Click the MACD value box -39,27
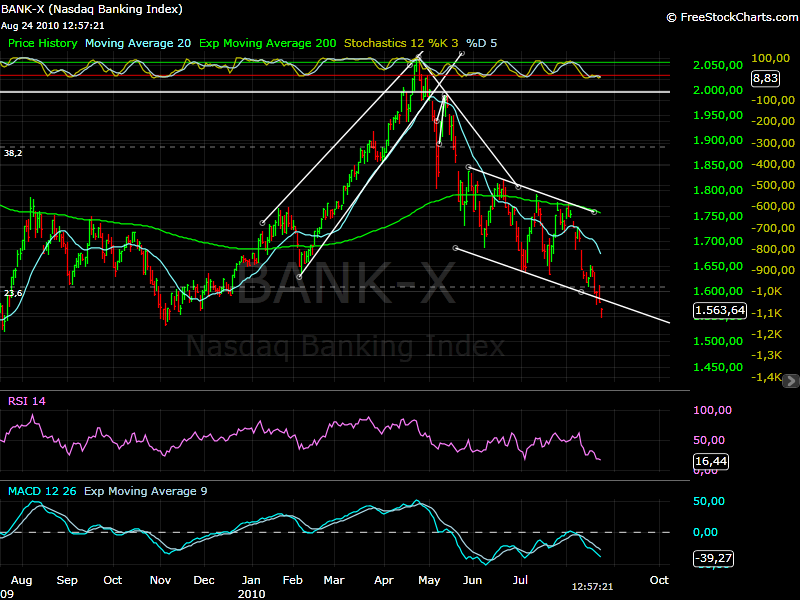The image size is (800, 600). coord(713,558)
